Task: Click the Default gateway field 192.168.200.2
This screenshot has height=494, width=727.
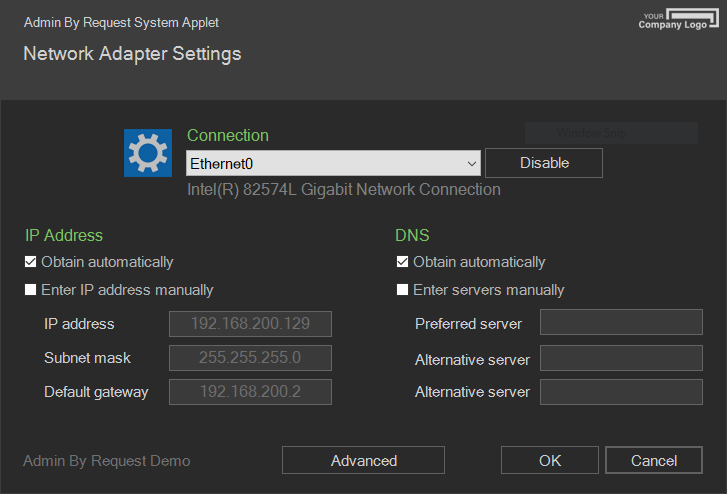Action: [250, 392]
